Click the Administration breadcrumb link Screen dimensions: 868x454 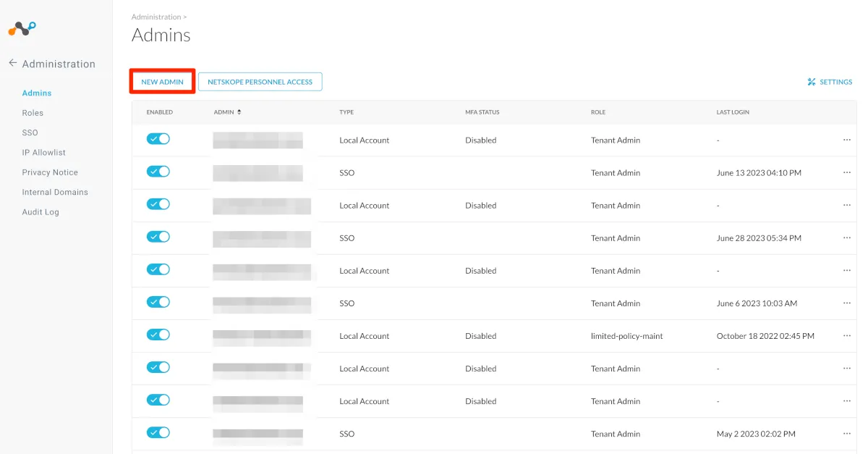156,17
